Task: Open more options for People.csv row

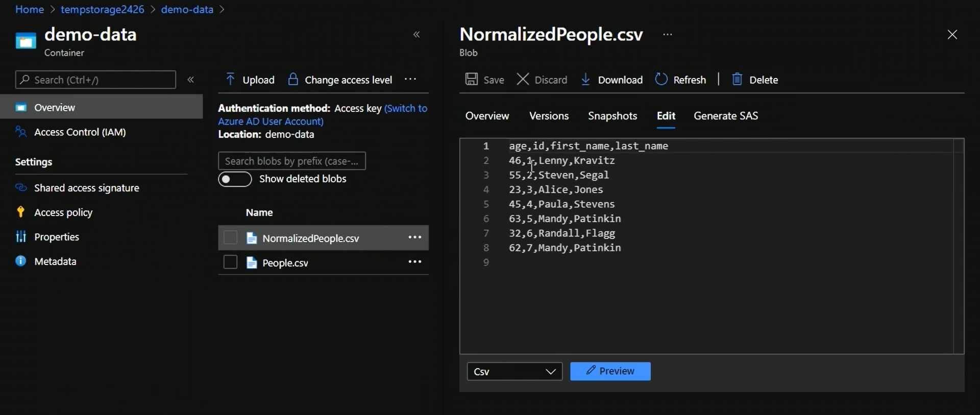Action: (414, 262)
